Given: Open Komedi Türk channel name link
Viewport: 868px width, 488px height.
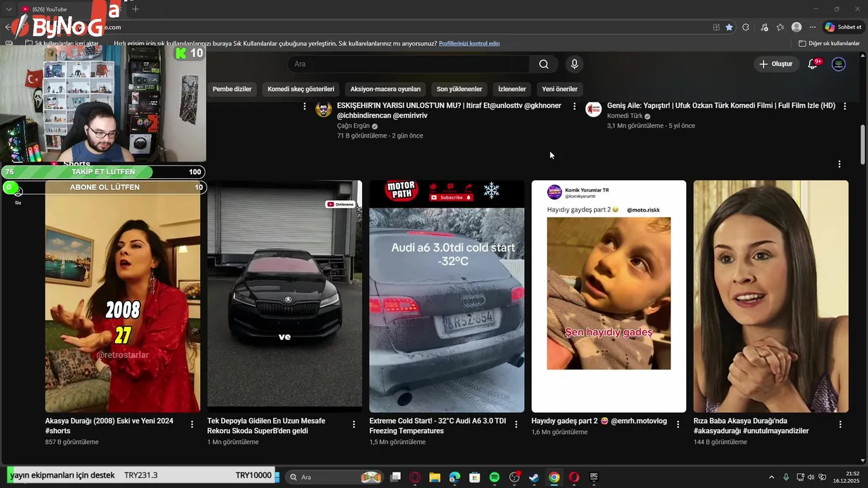Looking at the screenshot, I should (625, 116).
